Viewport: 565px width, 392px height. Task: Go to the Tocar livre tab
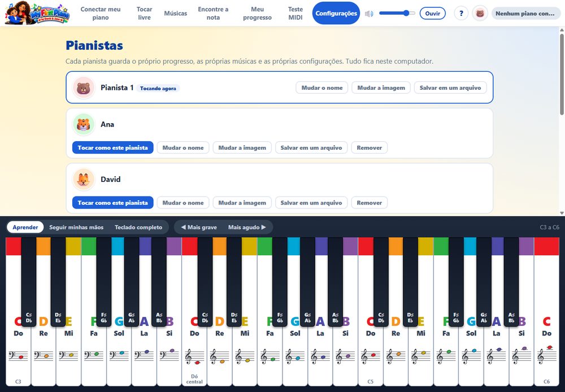coord(145,14)
